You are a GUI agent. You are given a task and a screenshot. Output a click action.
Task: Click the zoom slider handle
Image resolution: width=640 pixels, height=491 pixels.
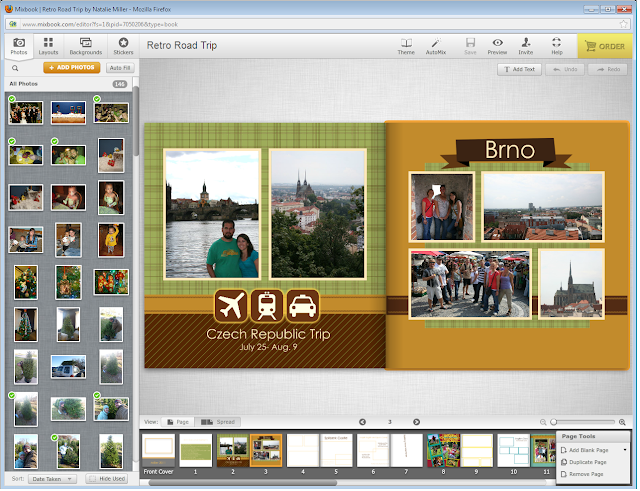553,422
